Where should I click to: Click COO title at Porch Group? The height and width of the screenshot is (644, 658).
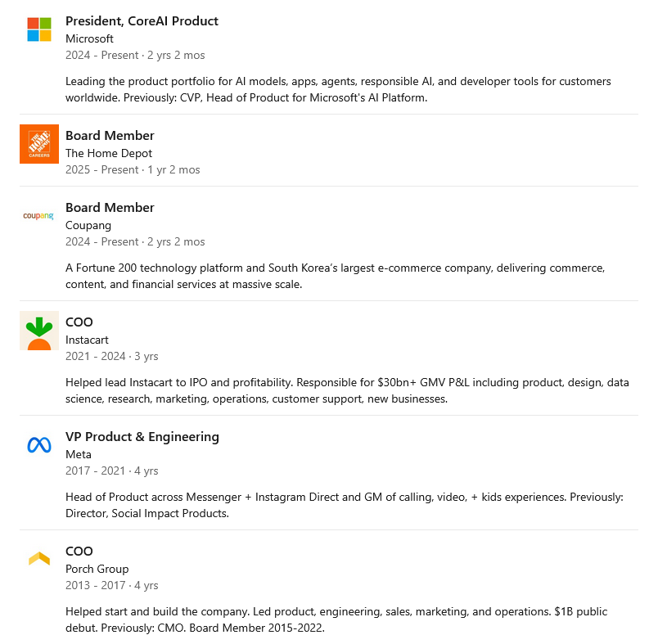79,552
